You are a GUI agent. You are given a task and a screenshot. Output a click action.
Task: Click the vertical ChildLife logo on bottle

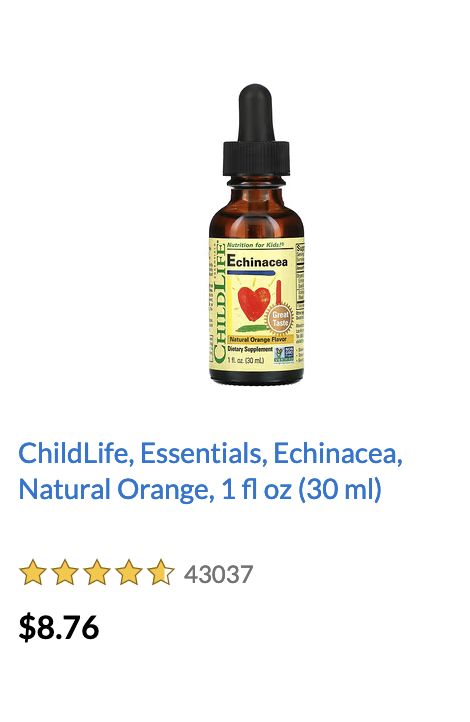point(220,304)
